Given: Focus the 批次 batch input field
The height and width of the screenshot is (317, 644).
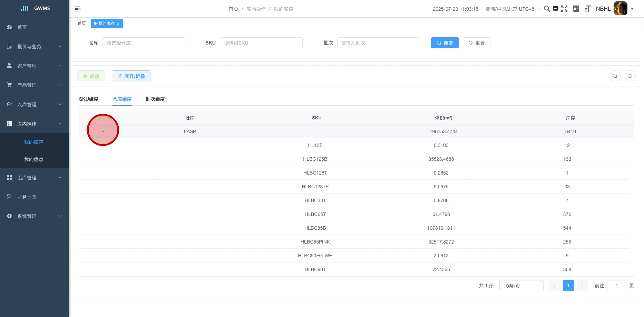Looking at the screenshot, I should 378,43.
